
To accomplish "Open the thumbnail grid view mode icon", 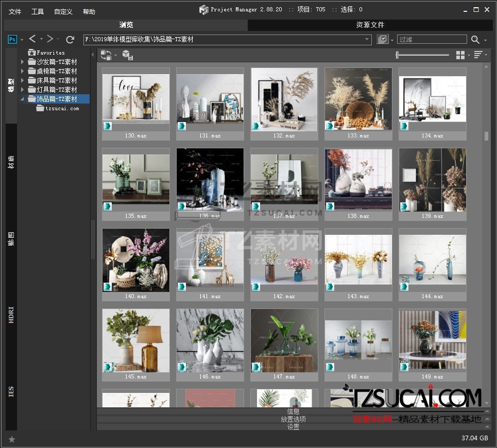I will tap(460, 55).
